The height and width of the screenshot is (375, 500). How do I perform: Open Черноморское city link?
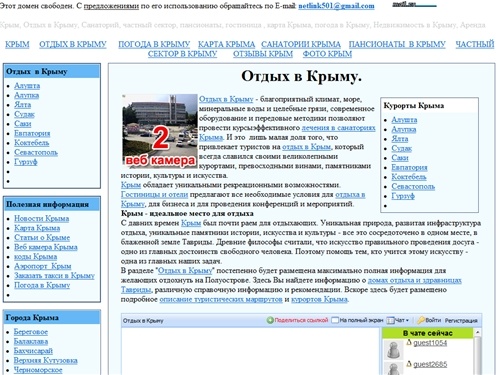pyautogui.click(x=38, y=370)
